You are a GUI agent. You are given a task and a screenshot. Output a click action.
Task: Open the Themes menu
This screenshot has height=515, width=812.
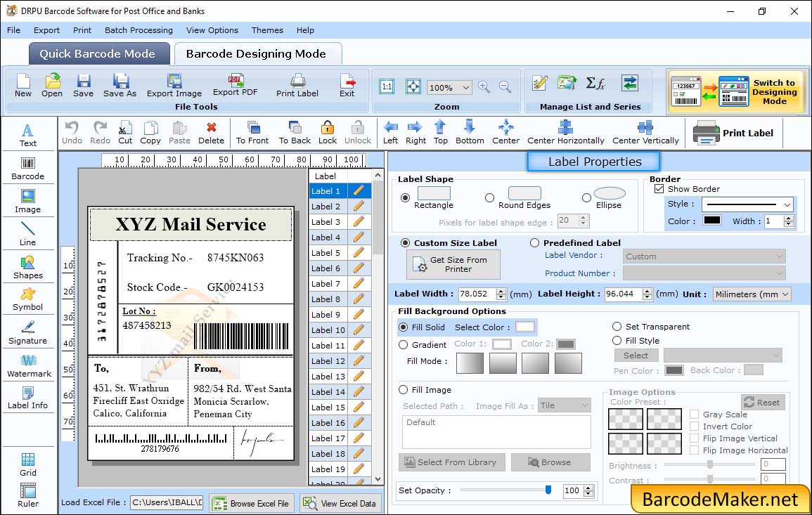(267, 30)
